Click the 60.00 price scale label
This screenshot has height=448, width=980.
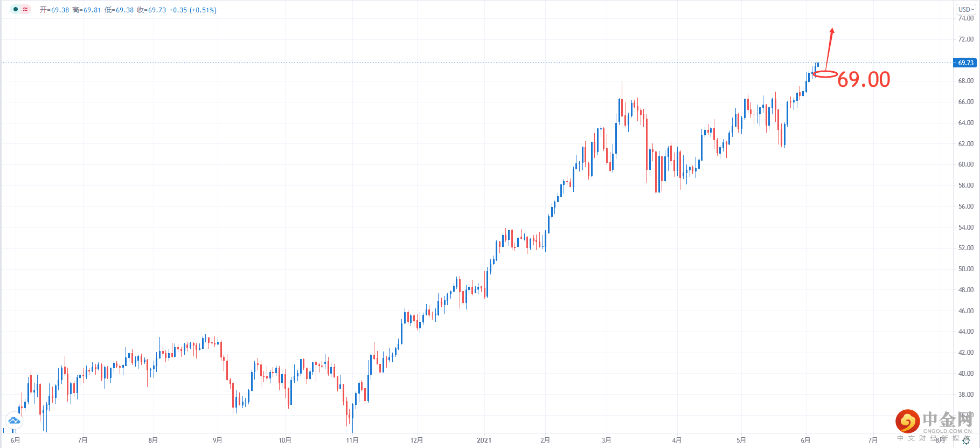965,164
